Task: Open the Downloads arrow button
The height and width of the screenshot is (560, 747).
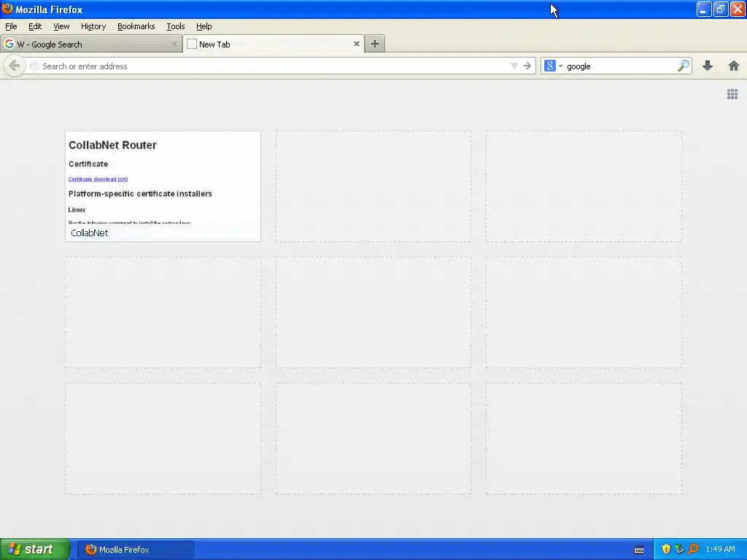Action: 708,66
